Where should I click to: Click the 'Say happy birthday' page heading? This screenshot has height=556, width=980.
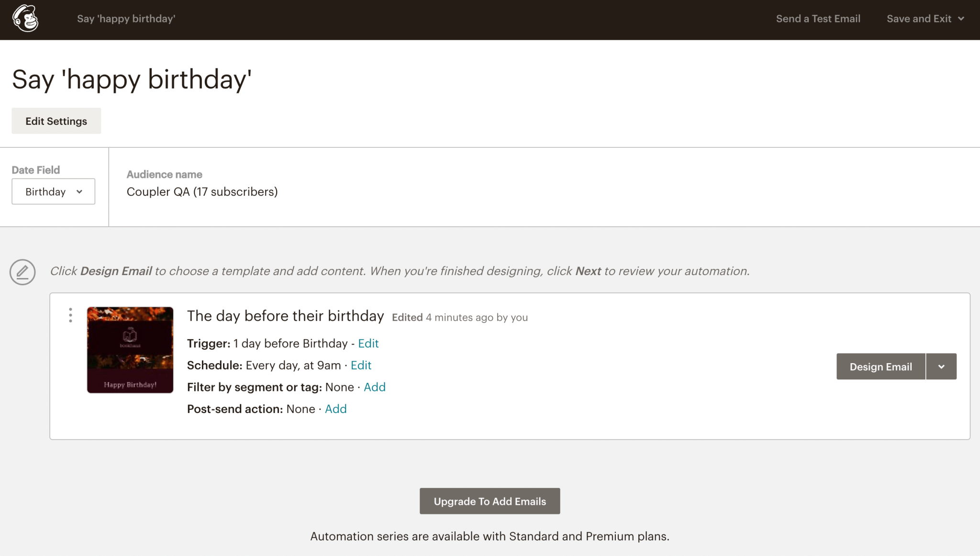click(132, 79)
